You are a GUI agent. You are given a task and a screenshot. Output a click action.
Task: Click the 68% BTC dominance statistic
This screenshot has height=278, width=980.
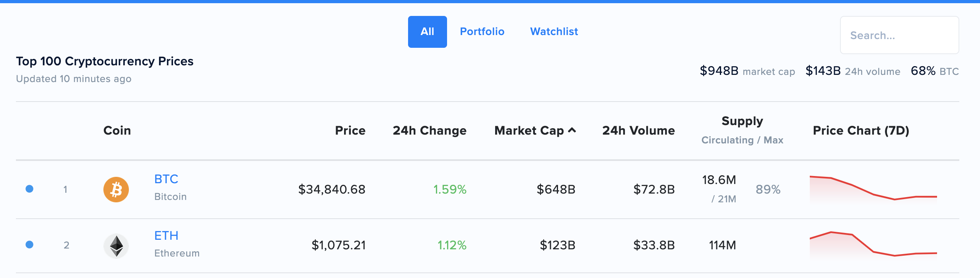pyautogui.click(x=922, y=71)
